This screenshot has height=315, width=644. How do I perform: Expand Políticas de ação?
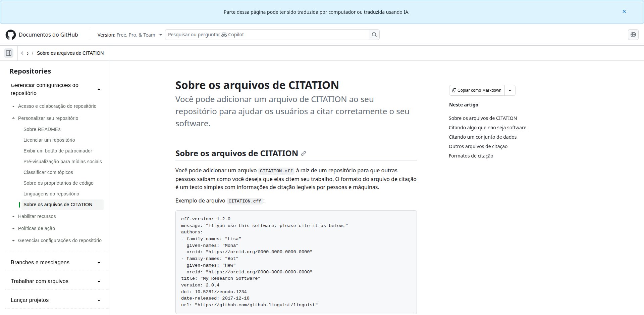pos(37,228)
